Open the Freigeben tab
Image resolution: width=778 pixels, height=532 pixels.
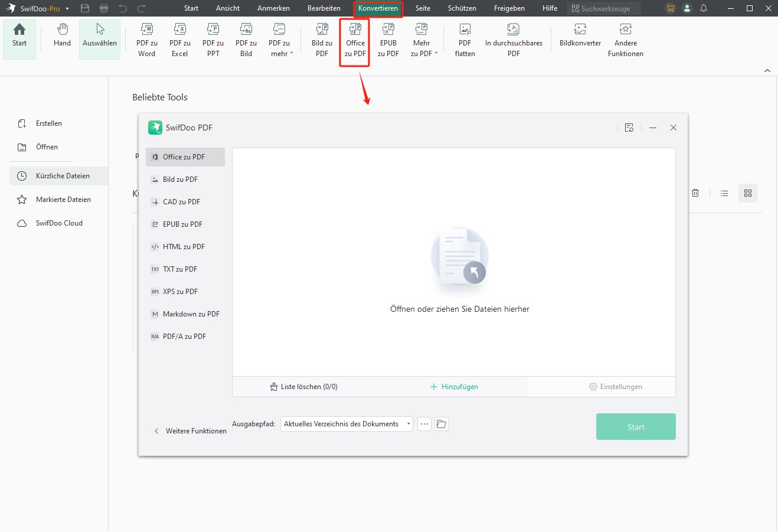coord(509,8)
